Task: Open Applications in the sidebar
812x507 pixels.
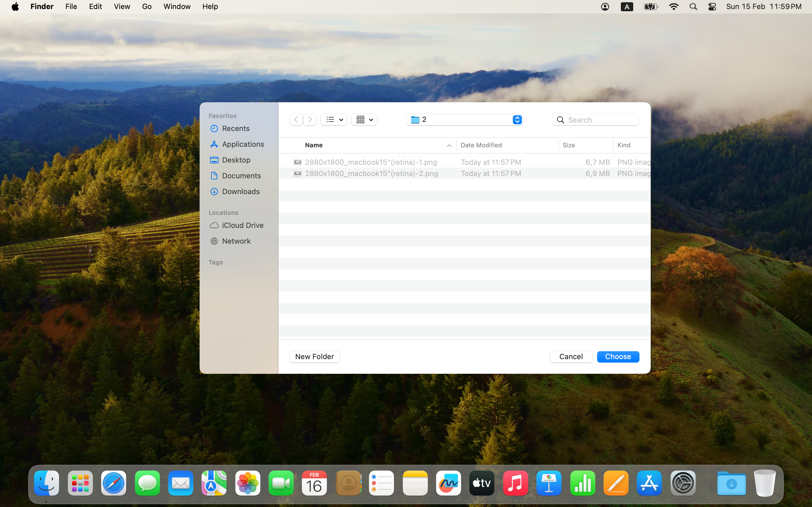Action: (x=243, y=144)
